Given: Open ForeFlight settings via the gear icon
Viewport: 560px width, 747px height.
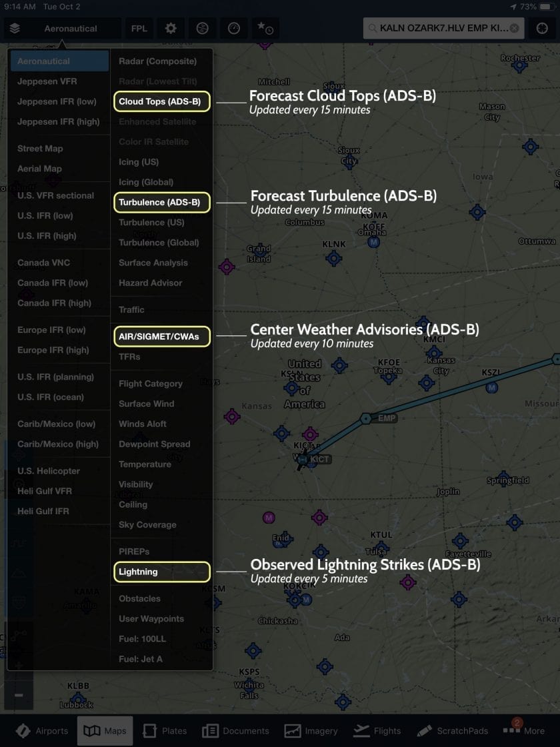Looking at the screenshot, I should click(x=171, y=28).
